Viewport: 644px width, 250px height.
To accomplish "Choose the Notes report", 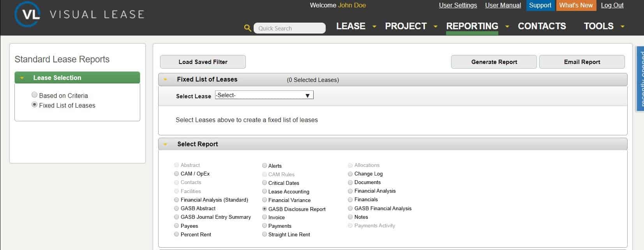I will 350,217.
